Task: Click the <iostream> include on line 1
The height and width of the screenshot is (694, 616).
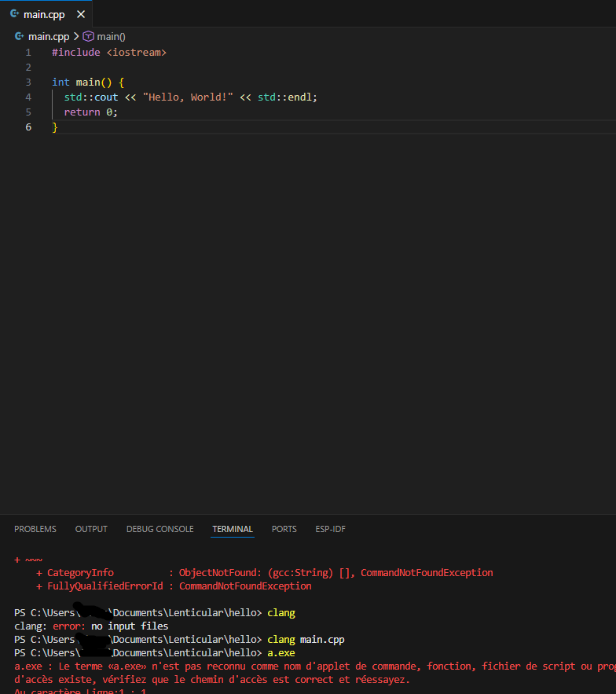Action: (x=136, y=52)
